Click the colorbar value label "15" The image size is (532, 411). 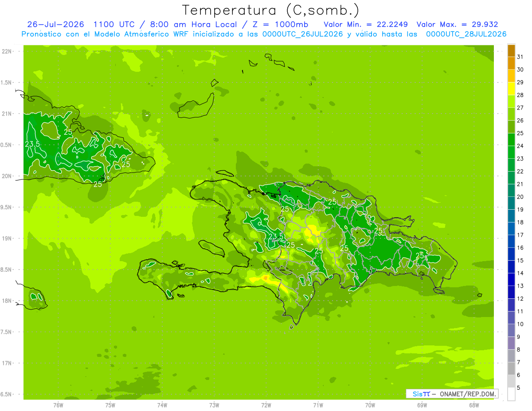[x=520, y=261]
